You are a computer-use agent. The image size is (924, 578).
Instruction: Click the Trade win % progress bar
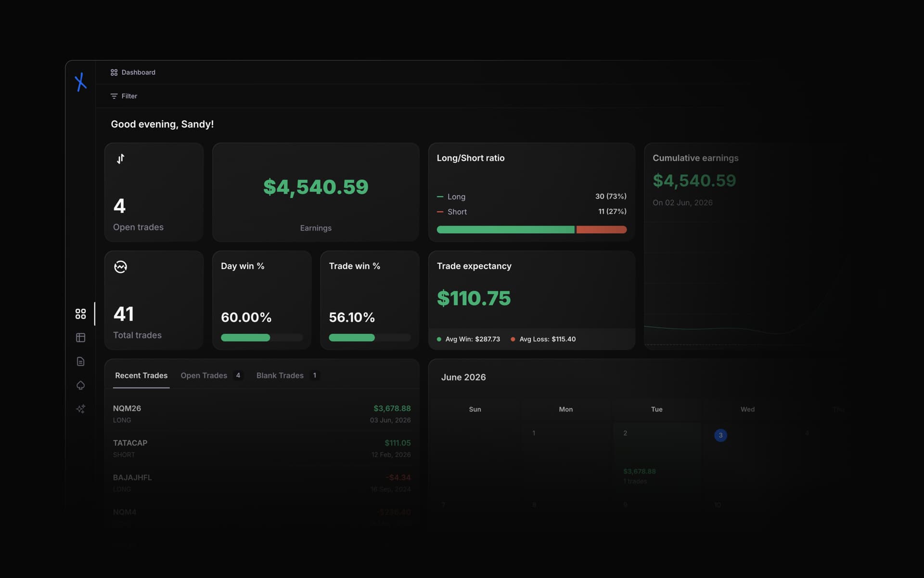pyautogui.click(x=370, y=338)
